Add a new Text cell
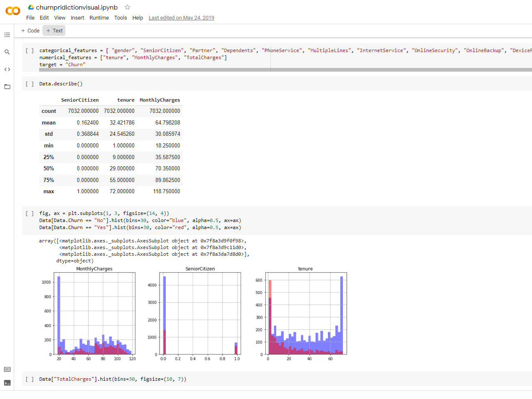Viewport: 532px width, 399px height. (54, 31)
